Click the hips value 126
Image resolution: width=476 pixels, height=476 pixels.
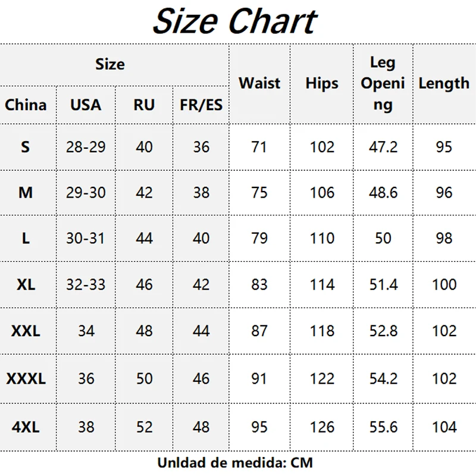(322, 427)
